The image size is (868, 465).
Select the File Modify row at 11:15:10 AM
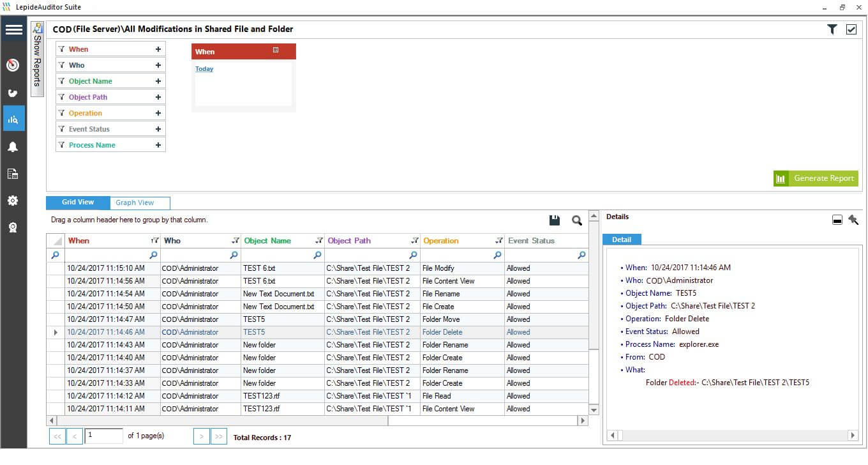tap(317, 268)
